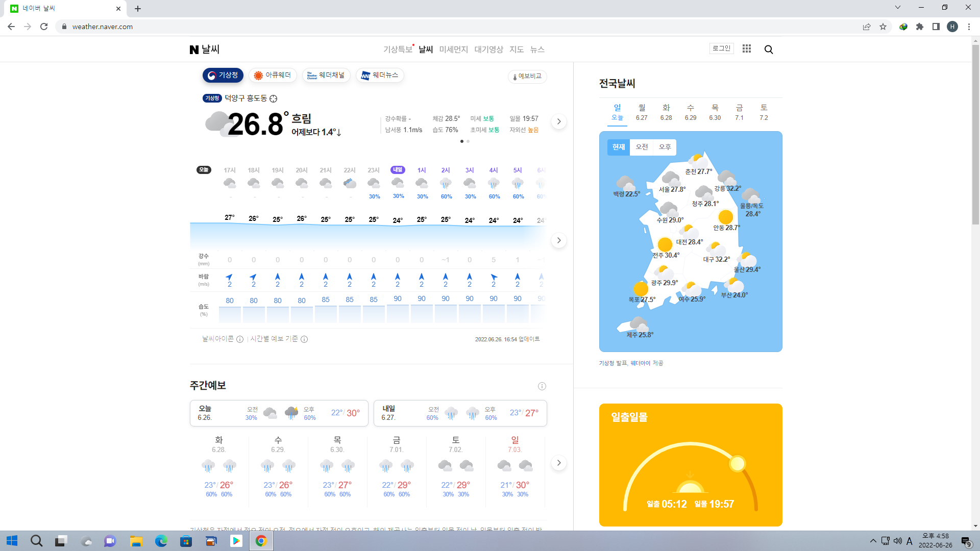Open the 대기영상 menu
This screenshot has height=551, width=980.
tap(488, 49)
